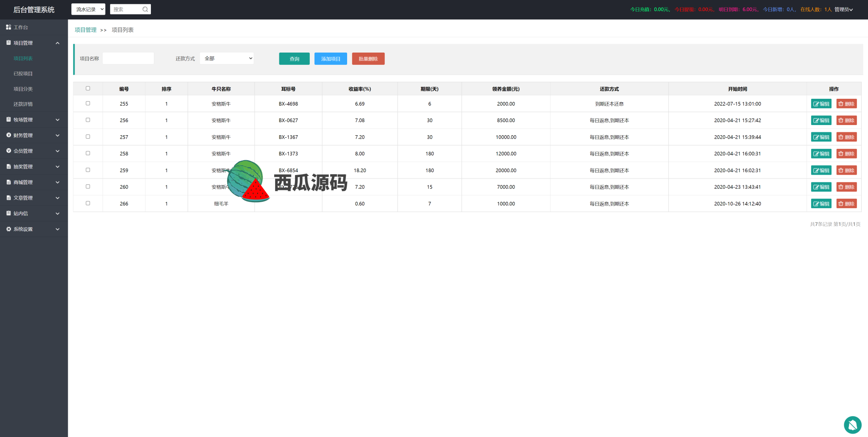The image size is (868, 437).
Task: Click the 项目管理 sidebar icon
Action: pyautogui.click(x=8, y=43)
